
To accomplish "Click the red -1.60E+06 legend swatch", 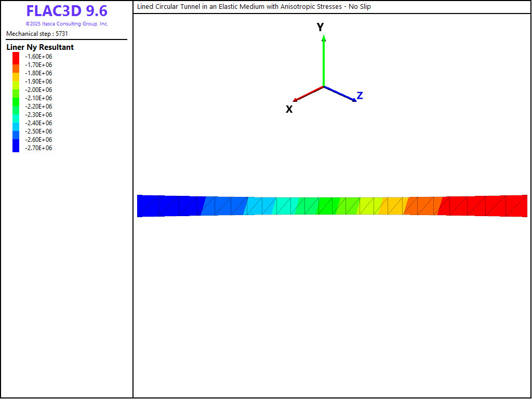I will point(16,57).
